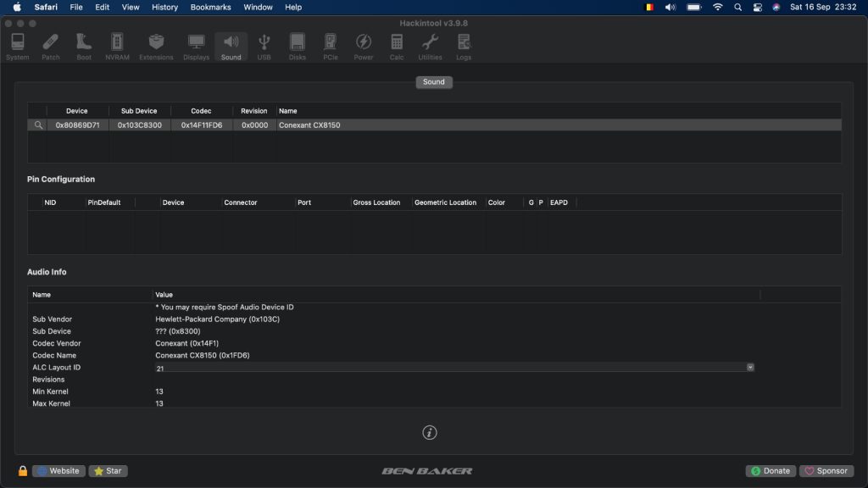
Task: Open macOS Control Center in menu bar
Action: (x=757, y=7)
